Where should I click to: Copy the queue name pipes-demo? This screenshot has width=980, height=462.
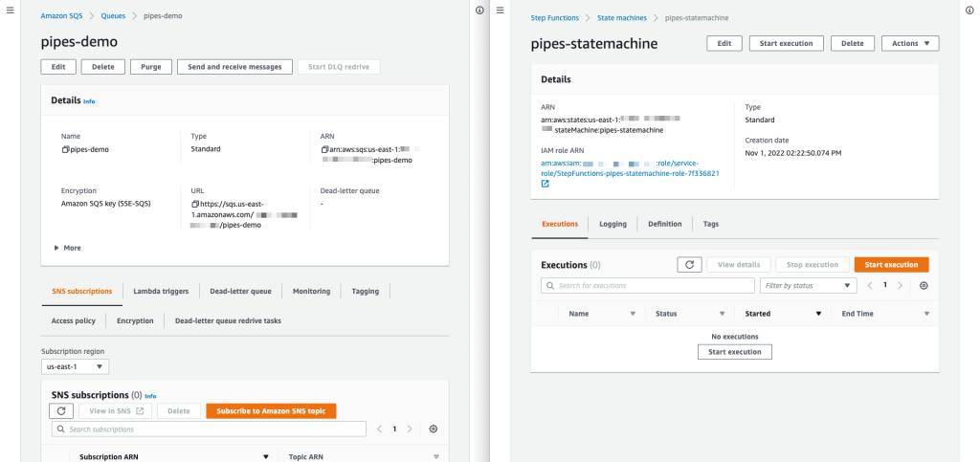pos(65,150)
